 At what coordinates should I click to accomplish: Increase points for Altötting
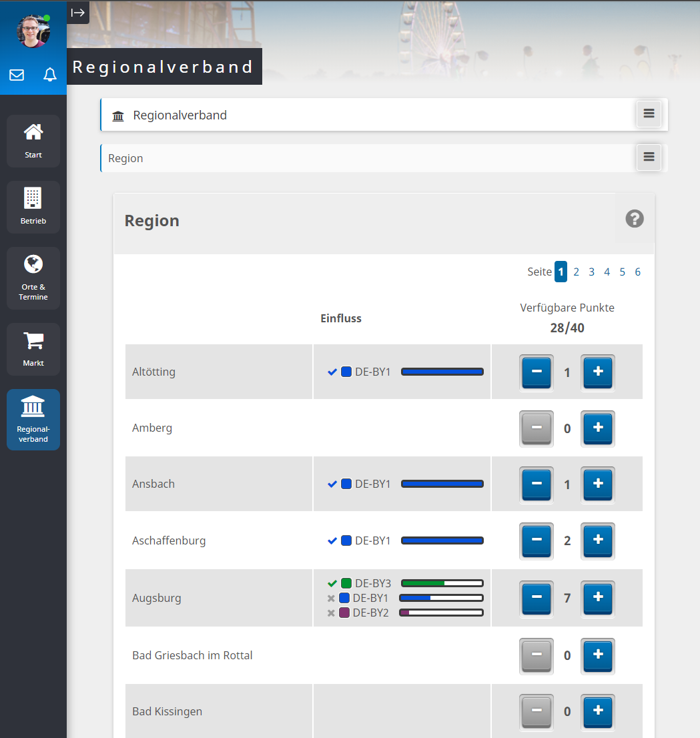[x=598, y=372]
